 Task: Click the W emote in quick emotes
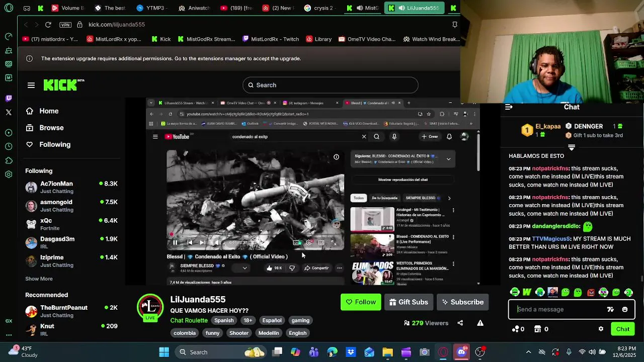click(x=527, y=292)
